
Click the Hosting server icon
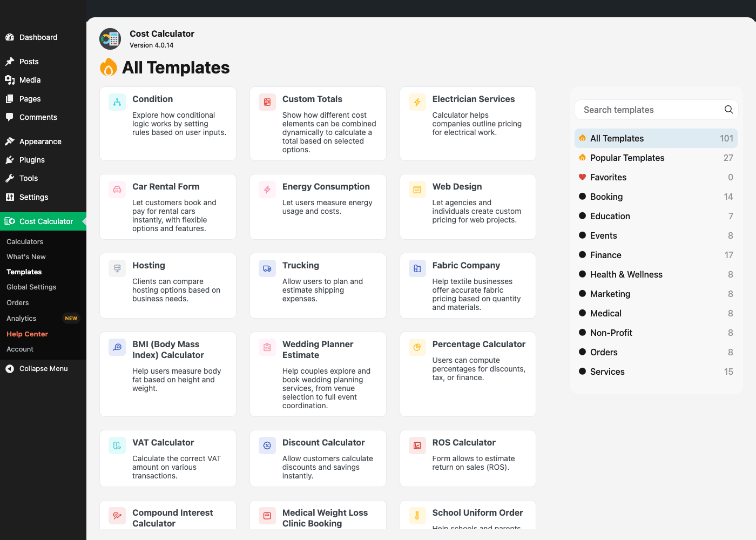117,268
